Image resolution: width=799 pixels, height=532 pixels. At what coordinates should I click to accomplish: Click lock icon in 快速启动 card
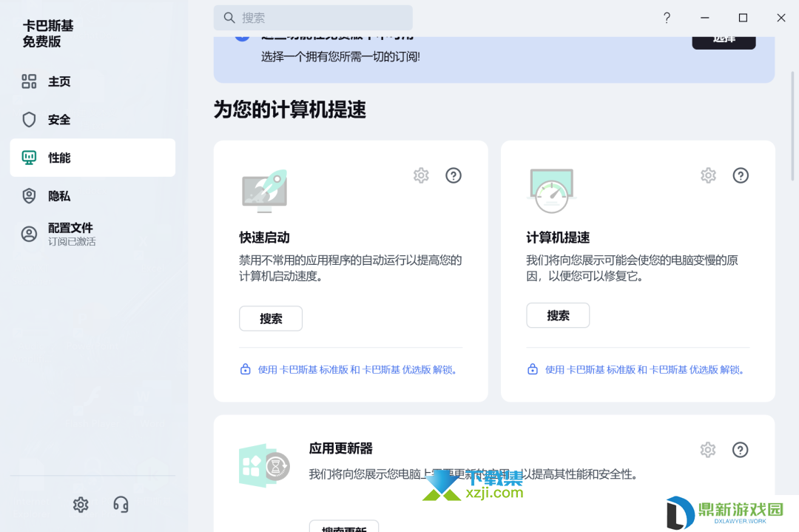pyautogui.click(x=245, y=369)
